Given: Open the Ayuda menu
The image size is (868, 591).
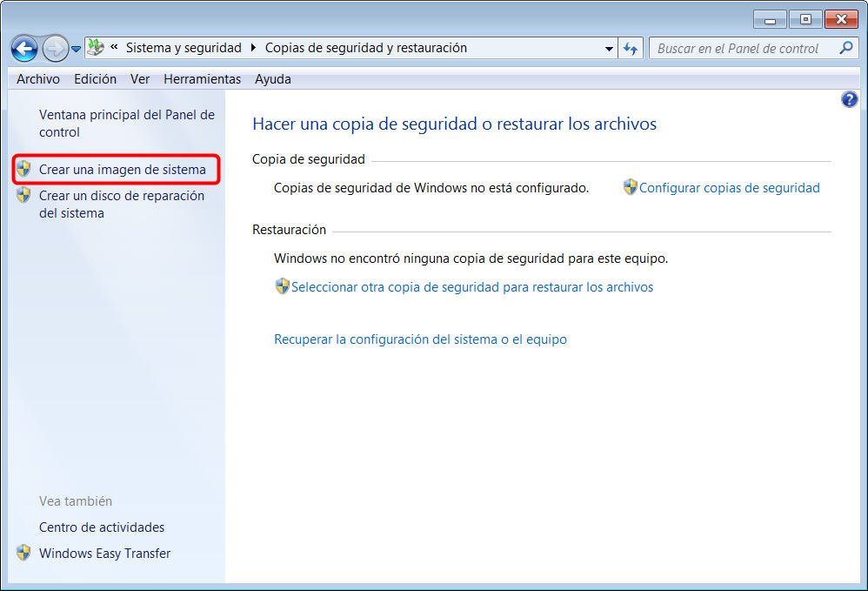Looking at the screenshot, I should 273,79.
